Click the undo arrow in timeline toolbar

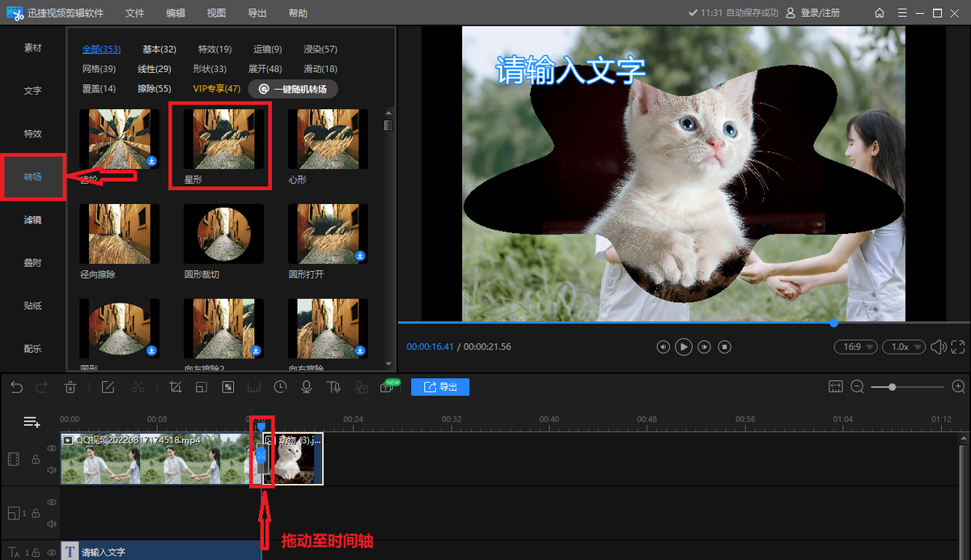pos(16,388)
